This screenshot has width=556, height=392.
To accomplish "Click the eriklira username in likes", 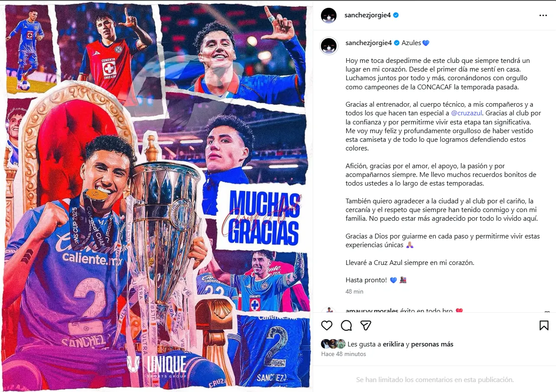I will point(393,344).
